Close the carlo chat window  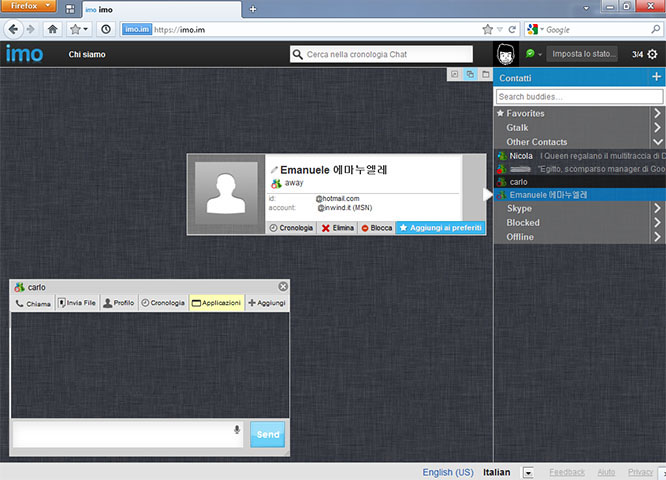[283, 287]
